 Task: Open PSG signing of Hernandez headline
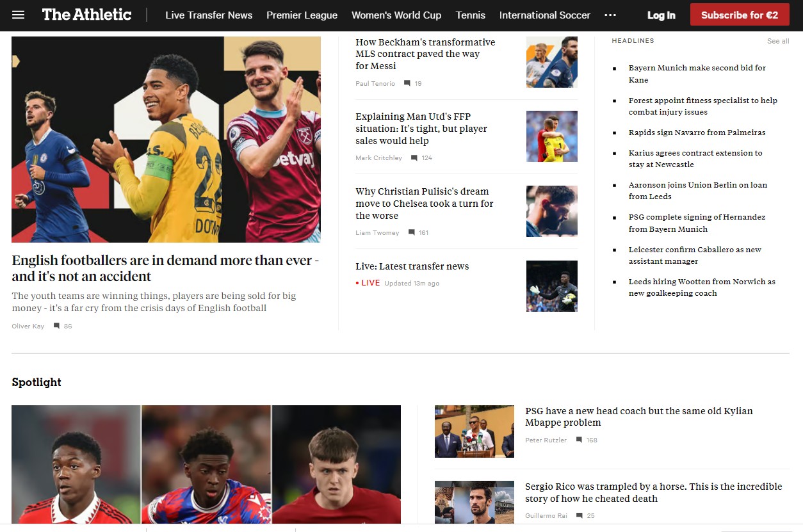click(x=697, y=223)
